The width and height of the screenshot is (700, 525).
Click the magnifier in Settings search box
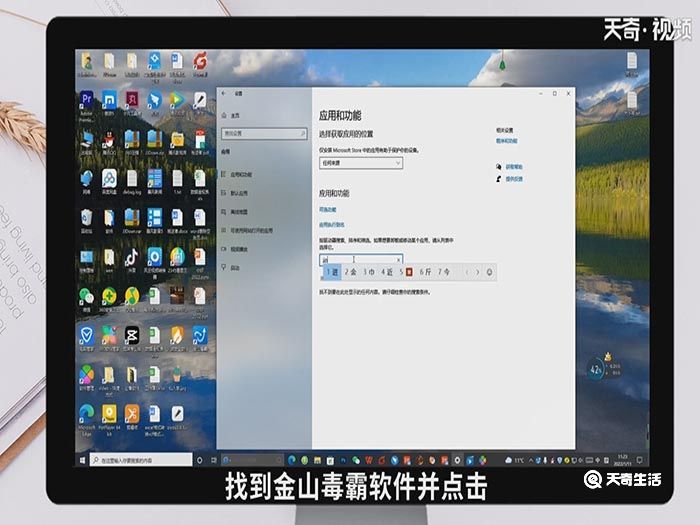pyautogui.click(x=303, y=133)
